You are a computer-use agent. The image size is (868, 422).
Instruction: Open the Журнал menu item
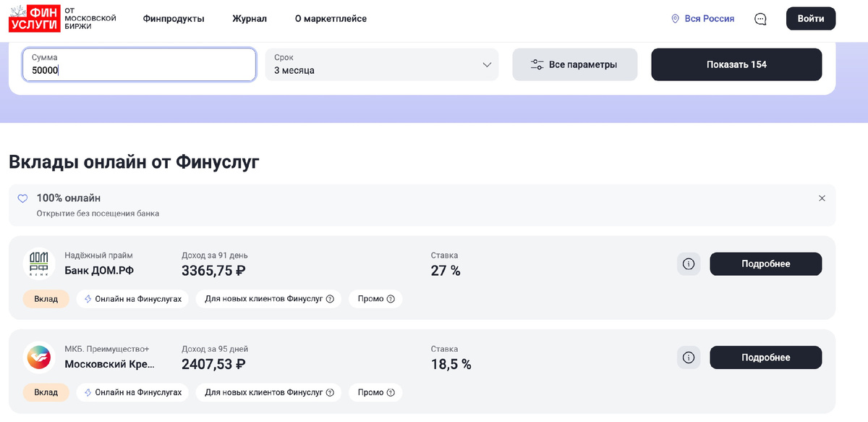tap(250, 19)
